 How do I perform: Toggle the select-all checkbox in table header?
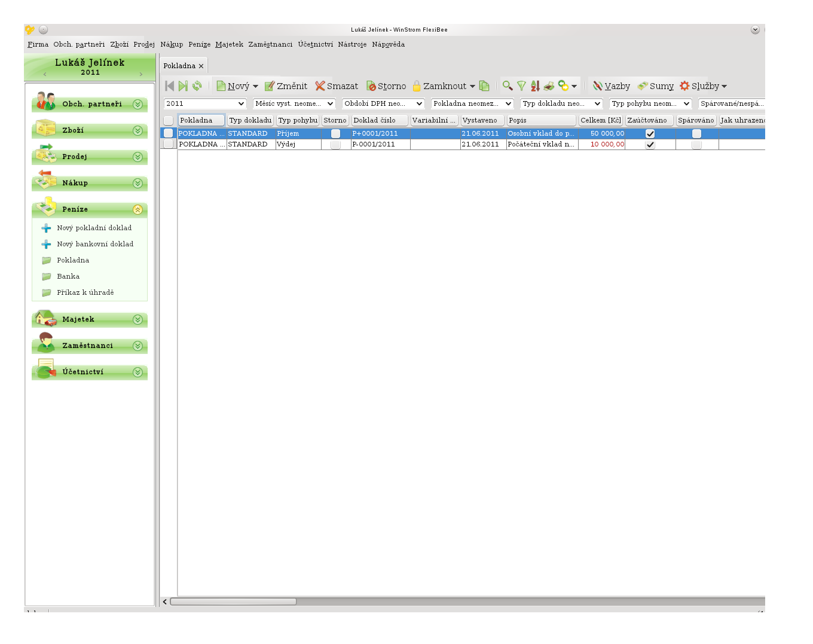(x=169, y=120)
